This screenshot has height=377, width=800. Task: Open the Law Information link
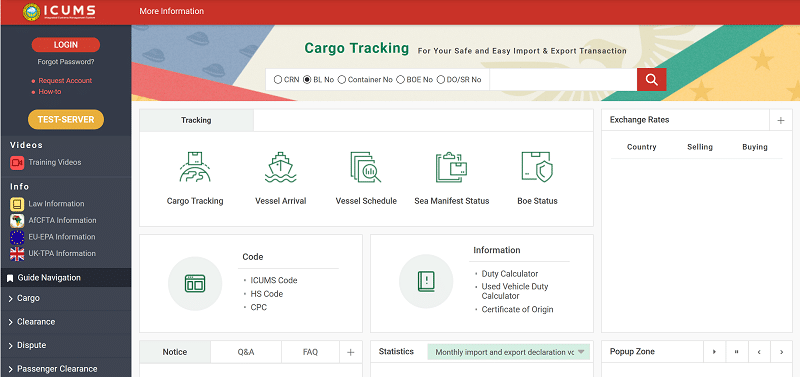56,204
